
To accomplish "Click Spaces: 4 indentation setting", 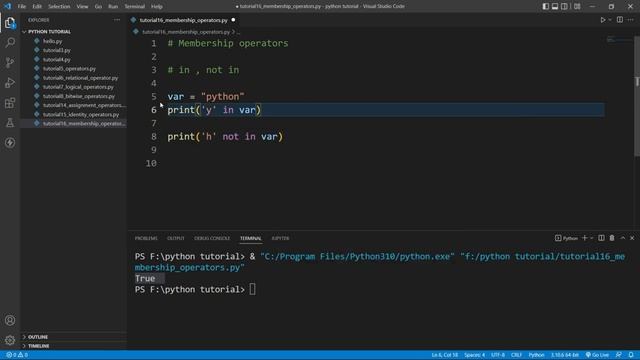I will (474, 355).
